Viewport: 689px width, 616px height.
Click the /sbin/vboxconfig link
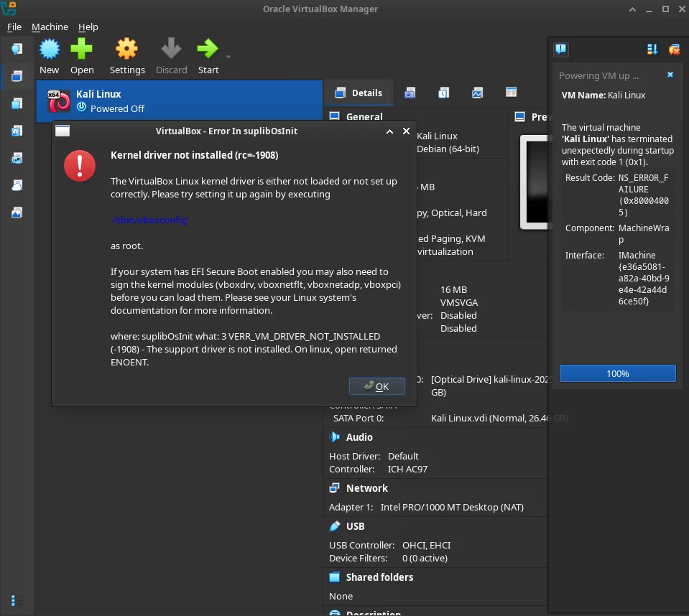[149, 220]
